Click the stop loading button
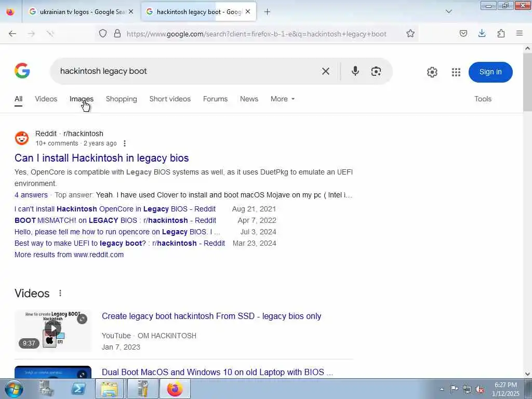Viewport: 532px width, 399px height. coord(50,34)
